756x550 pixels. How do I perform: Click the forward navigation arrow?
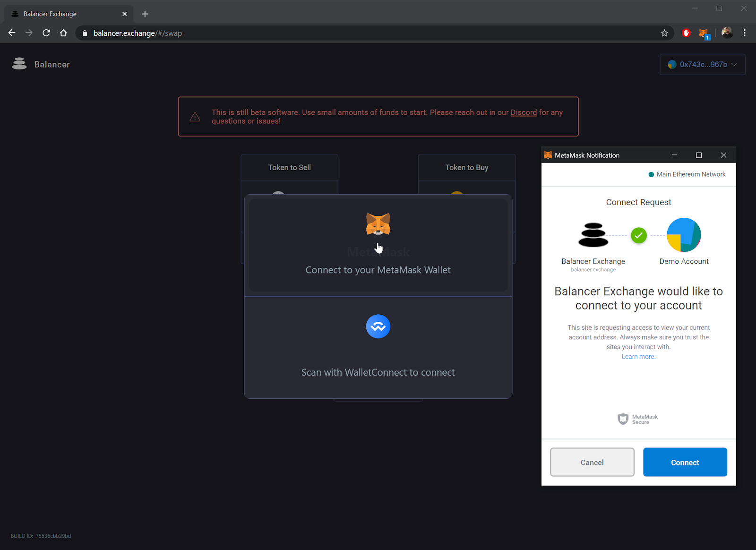coord(29,33)
